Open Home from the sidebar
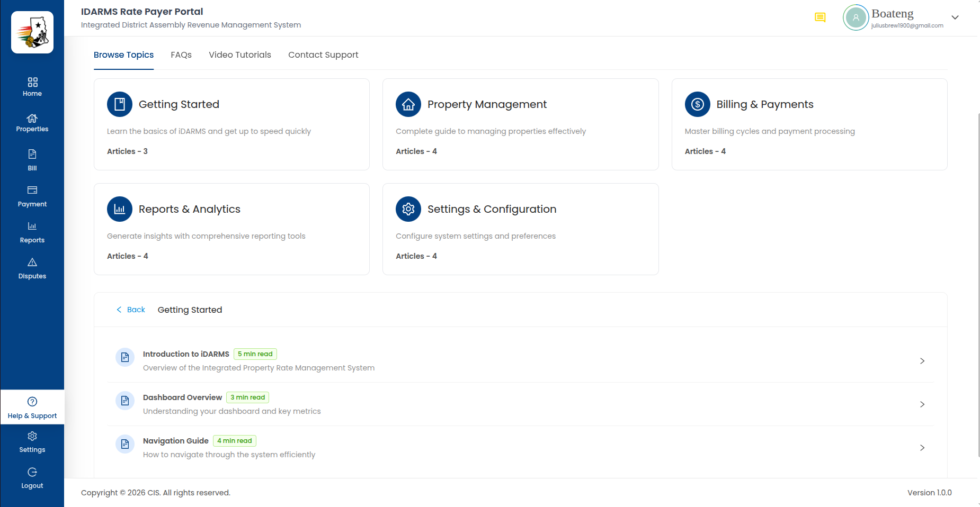Screen dimensions: 980x507 [x=32, y=87]
